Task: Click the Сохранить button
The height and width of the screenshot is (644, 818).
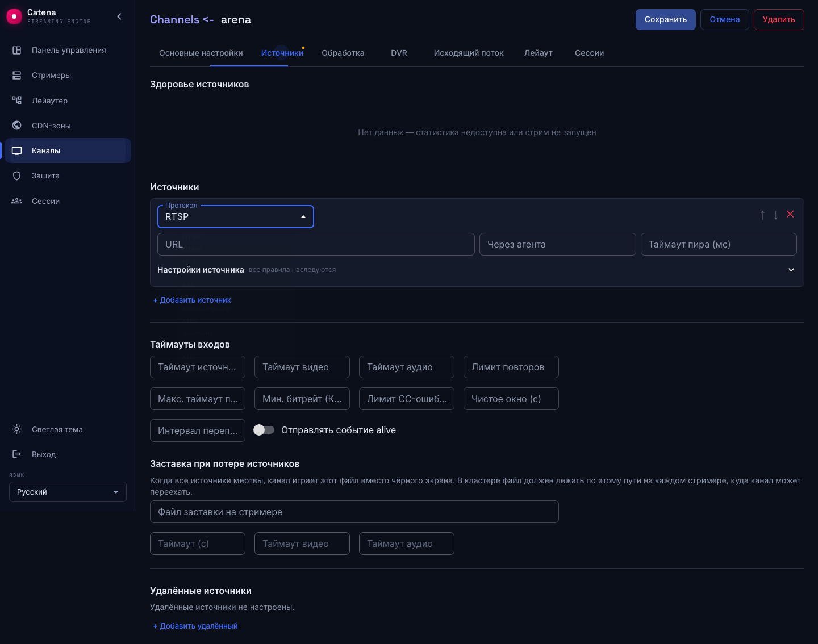Action: [x=666, y=19]
